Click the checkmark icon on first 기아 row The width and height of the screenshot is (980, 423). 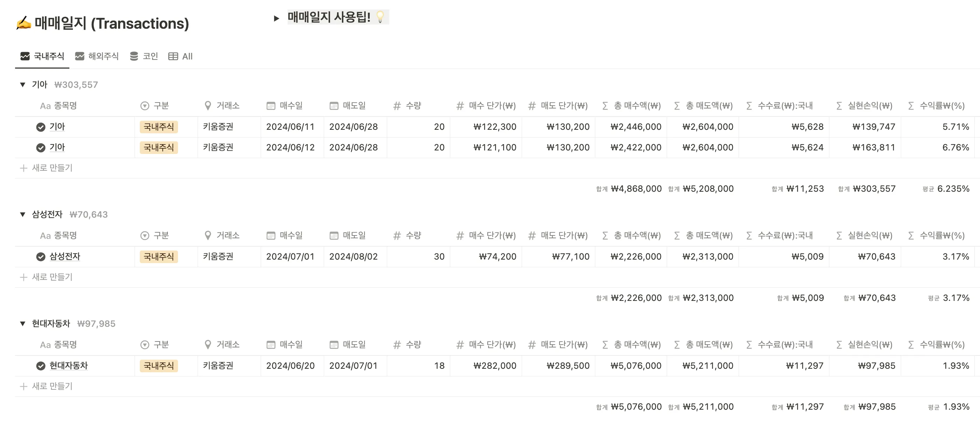pos(41,127)
